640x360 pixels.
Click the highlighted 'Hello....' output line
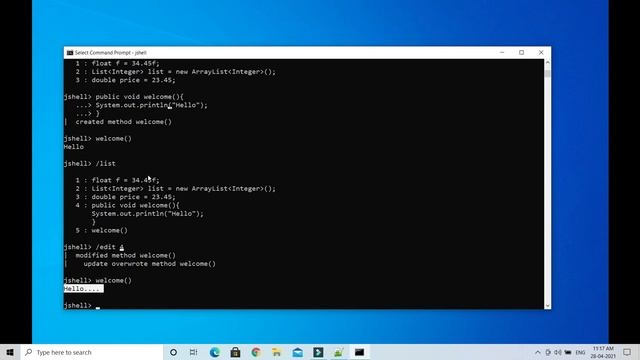84,289
